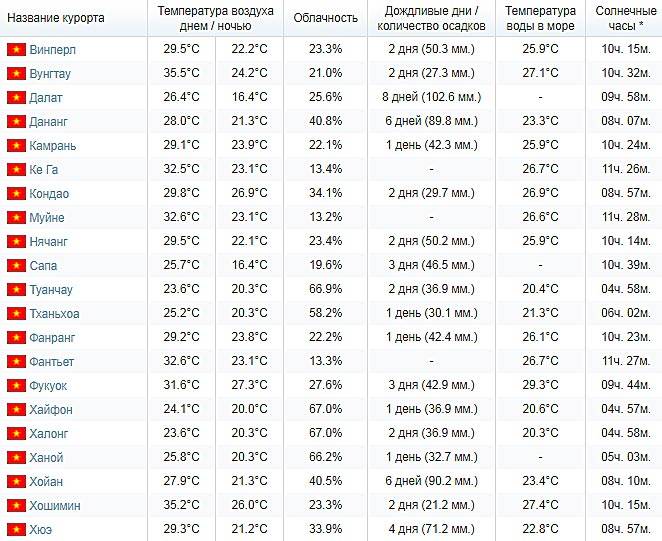Click the flag icon beside Фукуок
662x541 pixels.
pyautogui.click(x=16, y=386)
